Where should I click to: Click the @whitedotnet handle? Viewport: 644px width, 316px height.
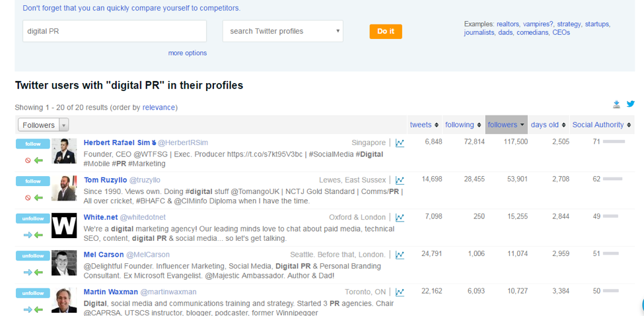point(143,217)
